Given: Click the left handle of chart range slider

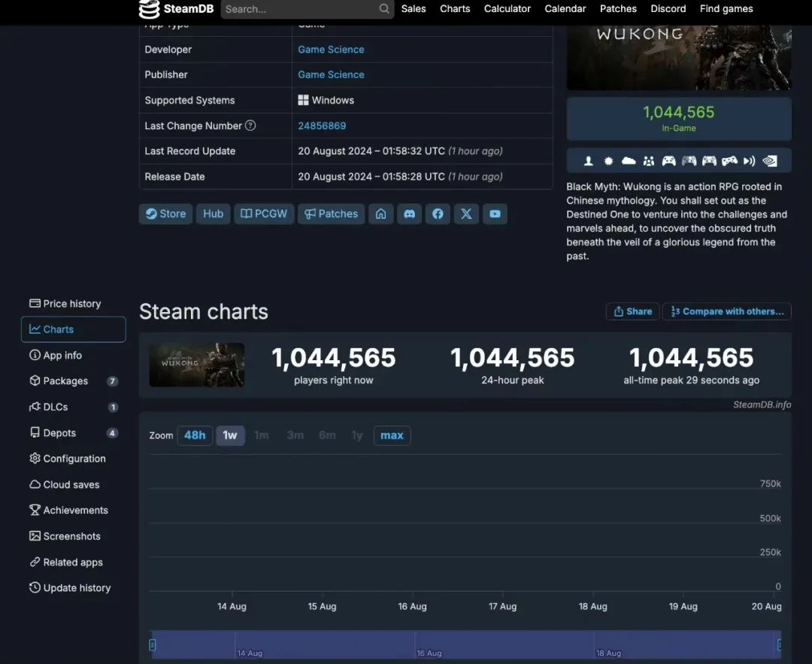Looking at the screenshot, I should click(x=152, y=644).
